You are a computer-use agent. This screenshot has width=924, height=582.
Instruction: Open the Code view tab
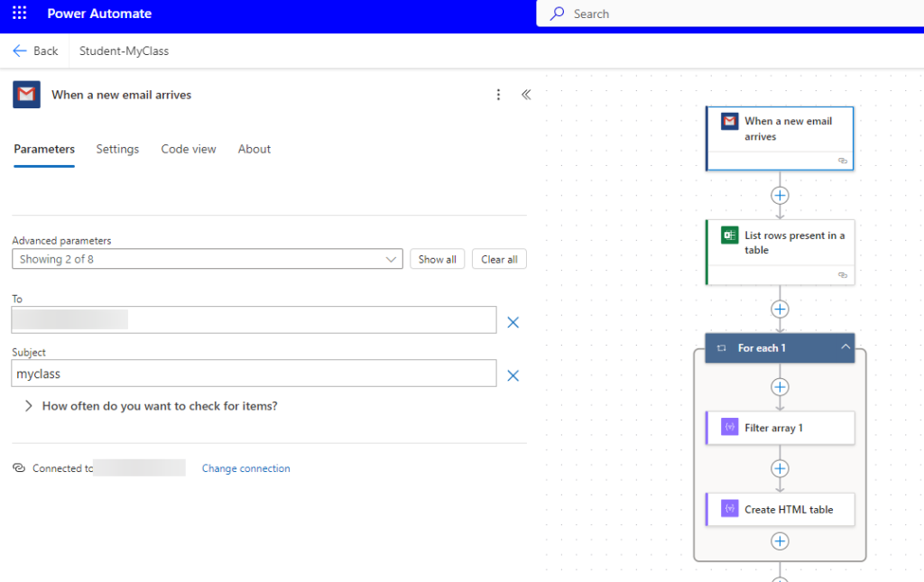189,149
